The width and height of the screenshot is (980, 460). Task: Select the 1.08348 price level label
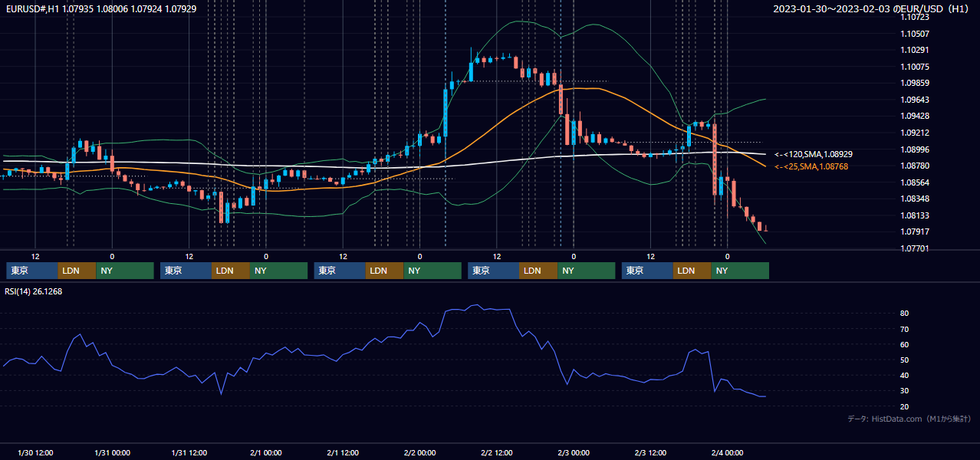pos(915,199)
